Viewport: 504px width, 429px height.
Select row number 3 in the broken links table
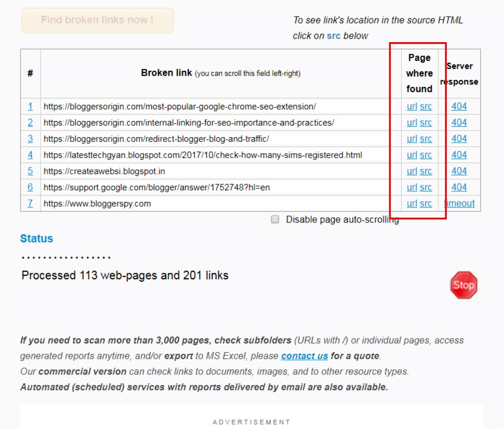30,139
